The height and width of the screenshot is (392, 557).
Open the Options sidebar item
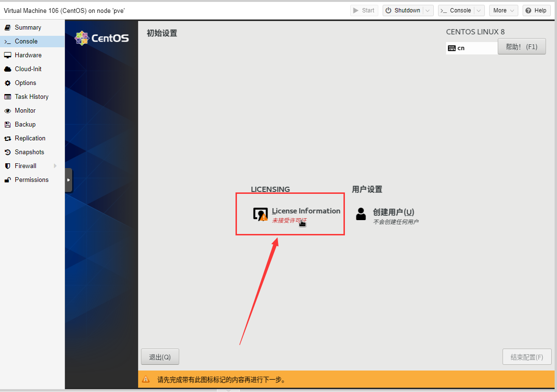[25, 83]
